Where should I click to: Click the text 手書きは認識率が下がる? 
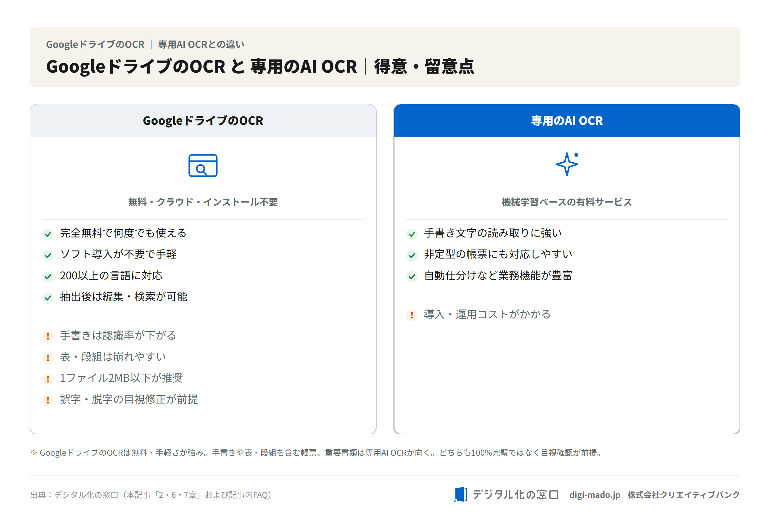coord(118,335)
